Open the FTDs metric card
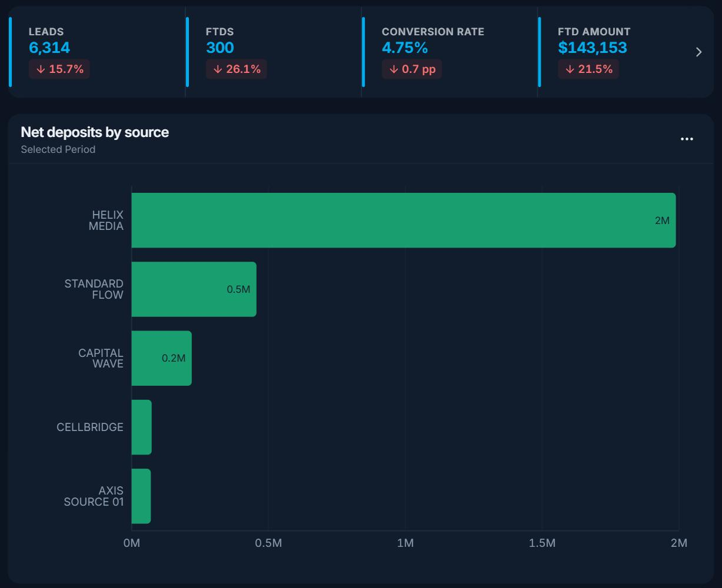This screenshot has width=722, height=588. (x=274, y=52)
